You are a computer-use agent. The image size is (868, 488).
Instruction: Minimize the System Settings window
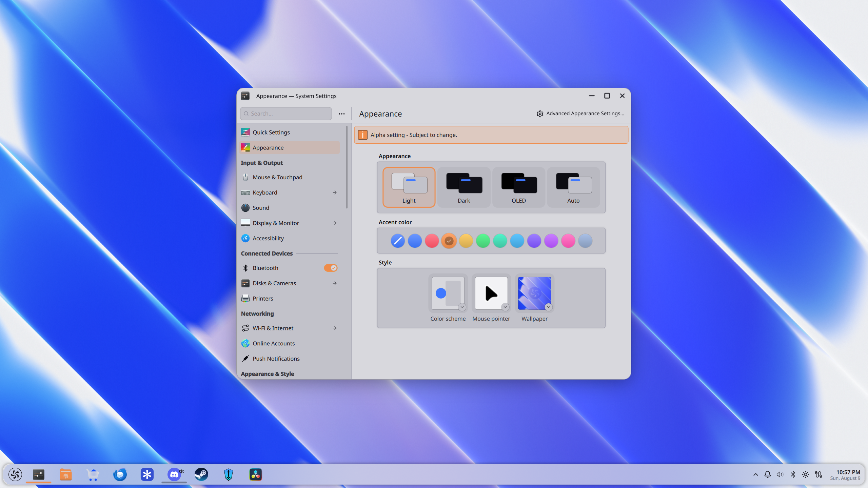592,96
